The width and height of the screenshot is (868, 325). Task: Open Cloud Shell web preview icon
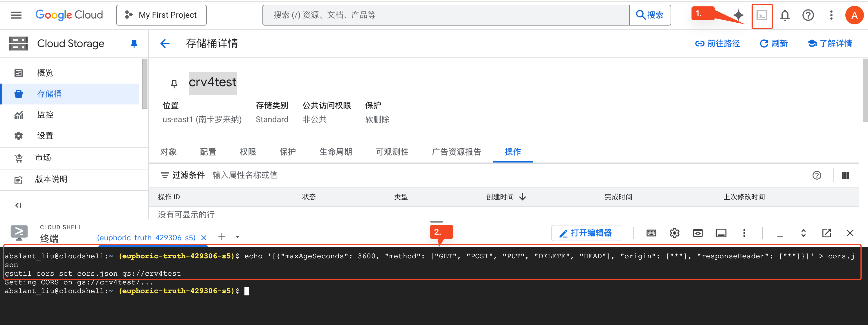698,233
